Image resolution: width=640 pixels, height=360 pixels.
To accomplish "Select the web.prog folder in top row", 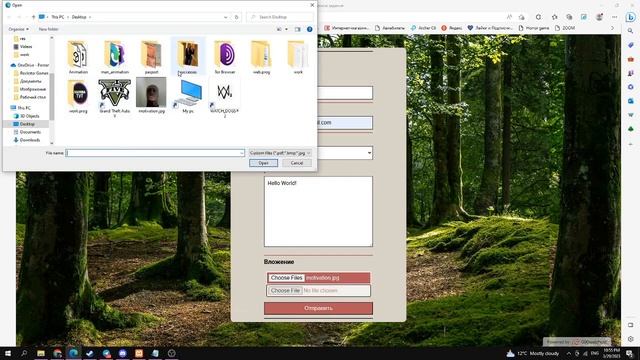I will 261,57.
